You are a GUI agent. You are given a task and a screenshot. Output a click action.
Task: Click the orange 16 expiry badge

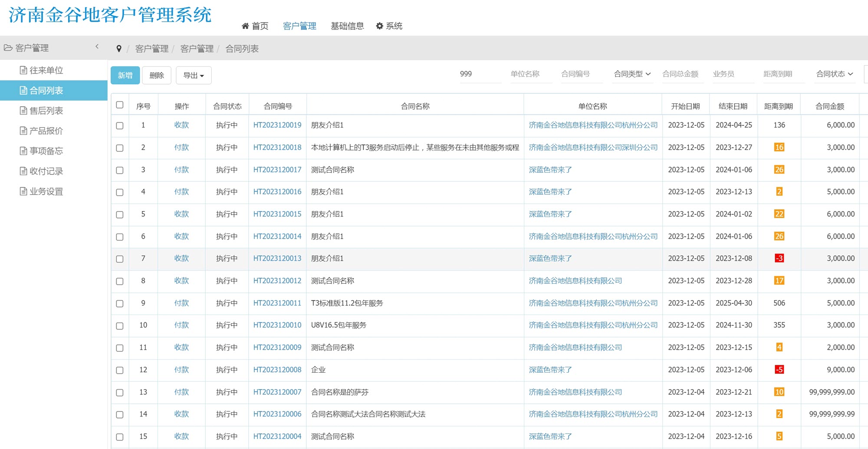pos(779,147)
